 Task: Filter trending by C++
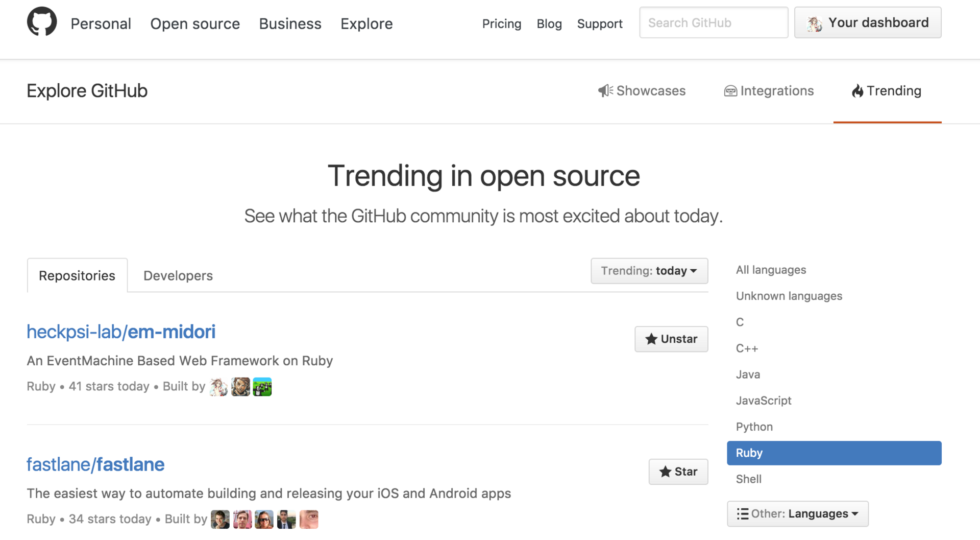click(x=747, y=348)
